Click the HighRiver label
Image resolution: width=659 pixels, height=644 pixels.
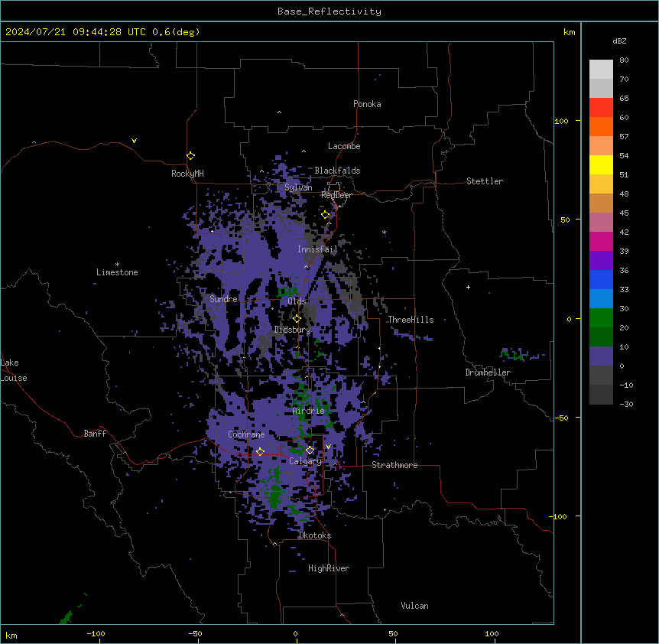[x=328, y=568]
